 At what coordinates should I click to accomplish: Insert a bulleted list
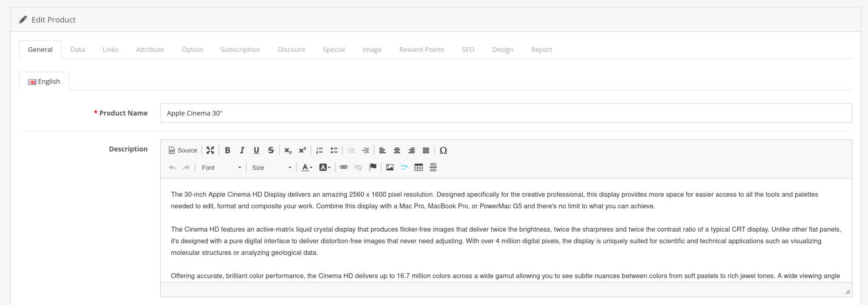click(334, 150)
